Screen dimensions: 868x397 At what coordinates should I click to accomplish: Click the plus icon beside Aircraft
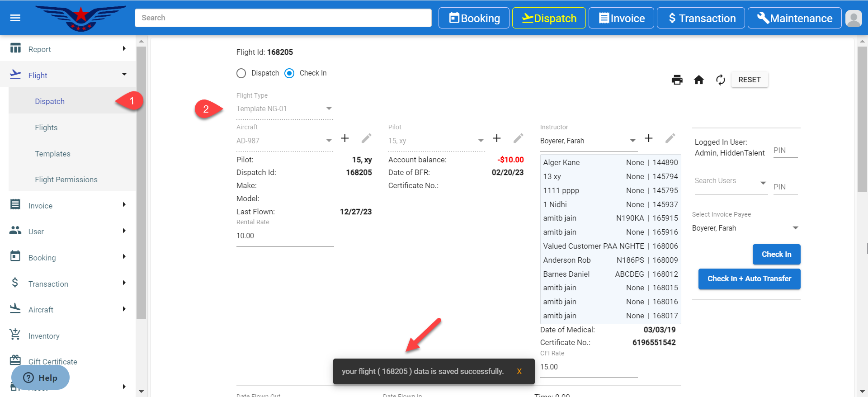344,138
